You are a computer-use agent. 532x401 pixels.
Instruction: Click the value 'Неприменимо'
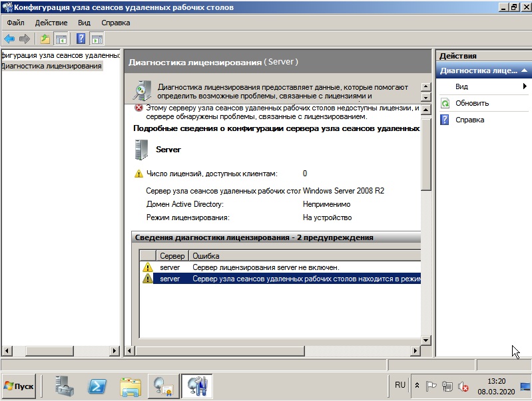[326, 204]
